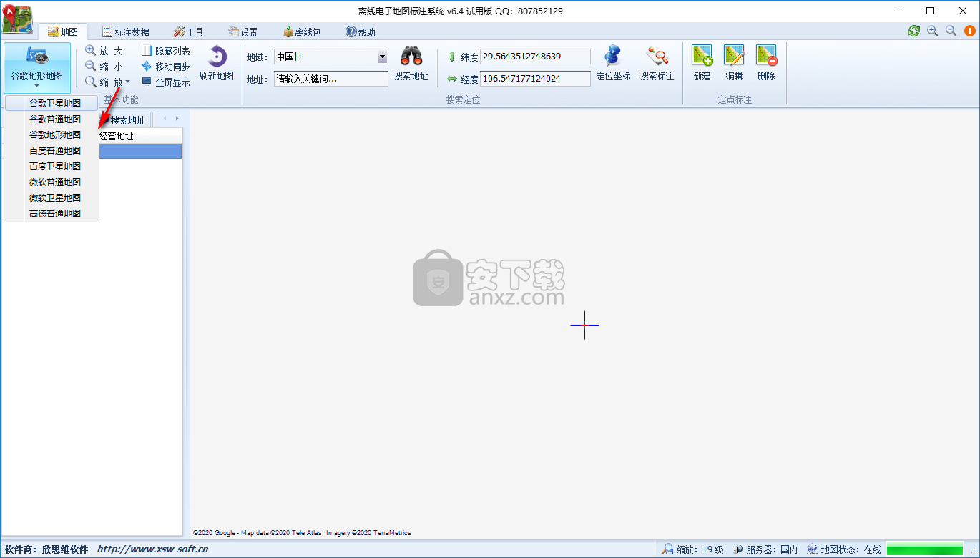
Task: Select 谷歌地形地图 in the dropdown list
Action: coord(52,135)
